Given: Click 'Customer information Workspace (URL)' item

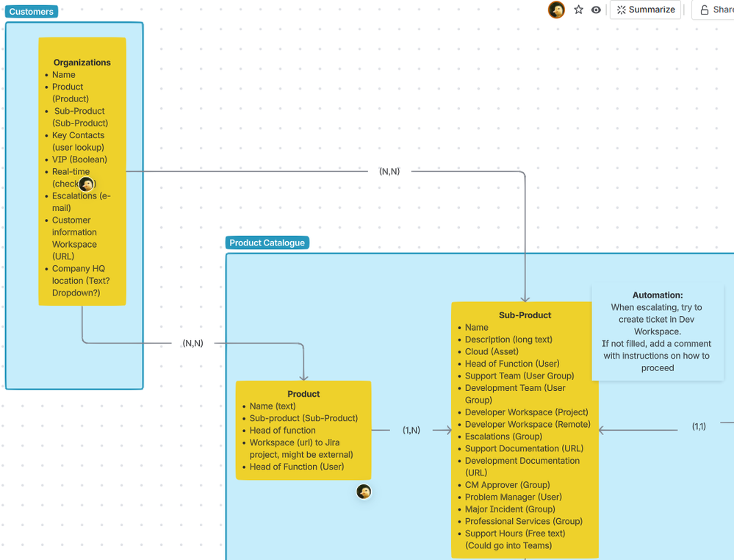Looking at the screenshot, I should (x=74, y=238).
